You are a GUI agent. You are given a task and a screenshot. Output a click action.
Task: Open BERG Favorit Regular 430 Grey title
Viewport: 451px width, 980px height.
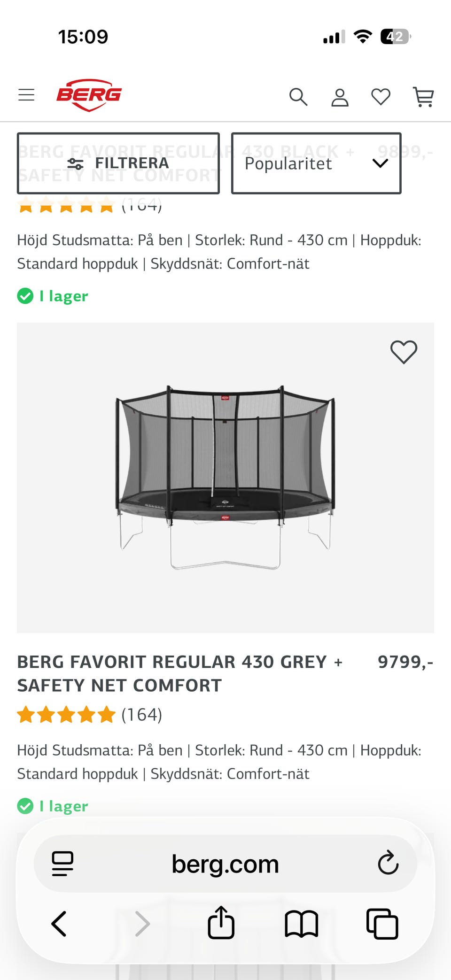(x=180, y=673)
